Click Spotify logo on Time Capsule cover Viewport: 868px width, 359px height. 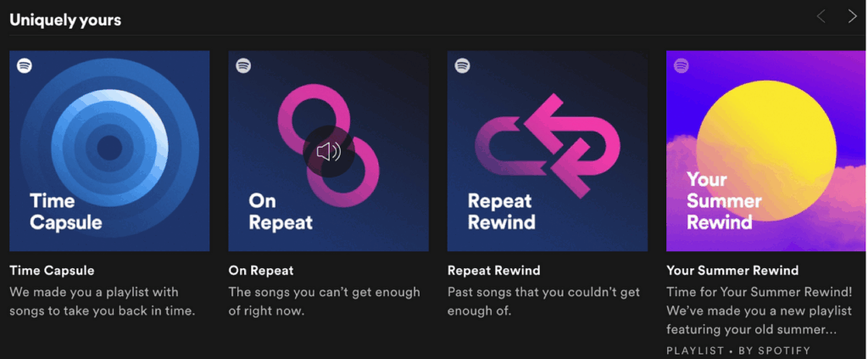point(25,65)
